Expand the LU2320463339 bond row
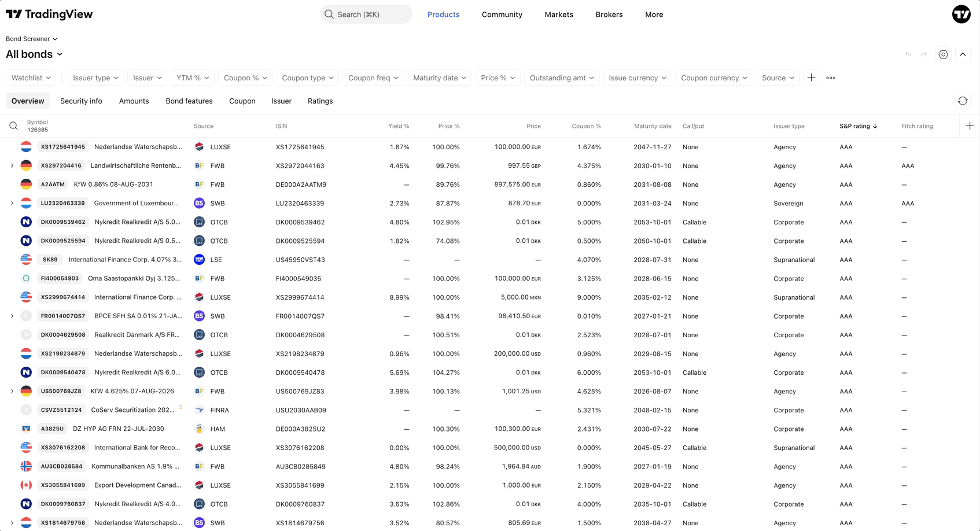 [x=12, y=203]
